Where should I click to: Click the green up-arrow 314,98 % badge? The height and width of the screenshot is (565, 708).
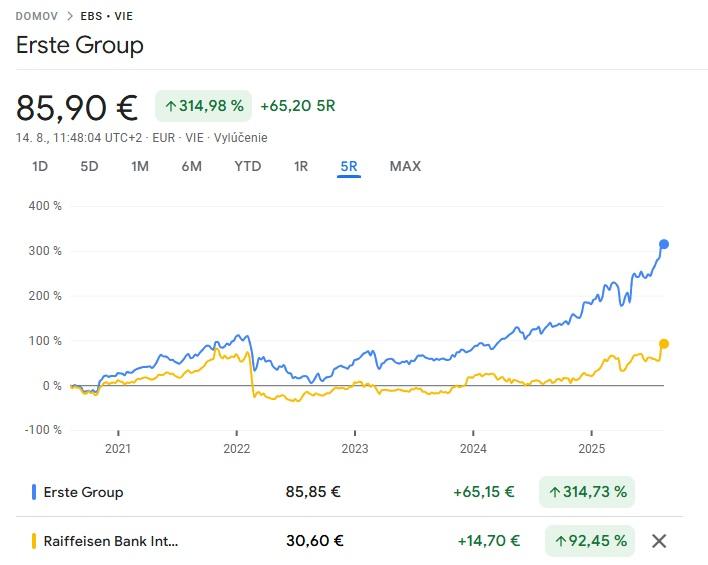pos(203,106)
